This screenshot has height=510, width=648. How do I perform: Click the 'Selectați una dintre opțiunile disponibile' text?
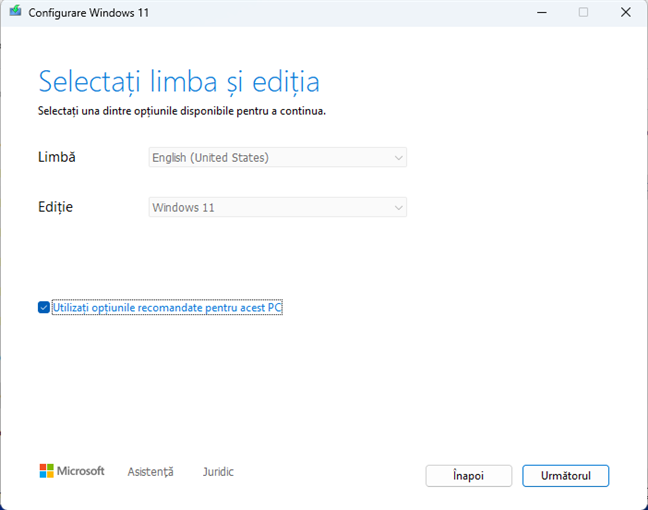click(x=182, y=111)
